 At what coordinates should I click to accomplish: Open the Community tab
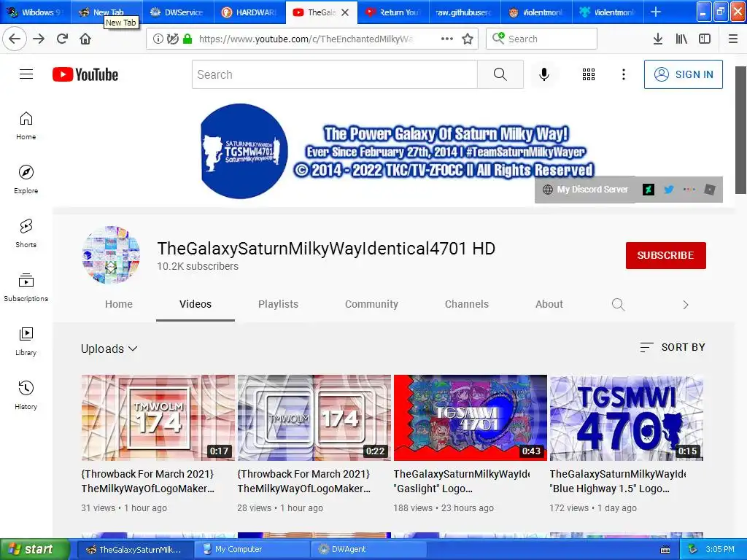371,304
